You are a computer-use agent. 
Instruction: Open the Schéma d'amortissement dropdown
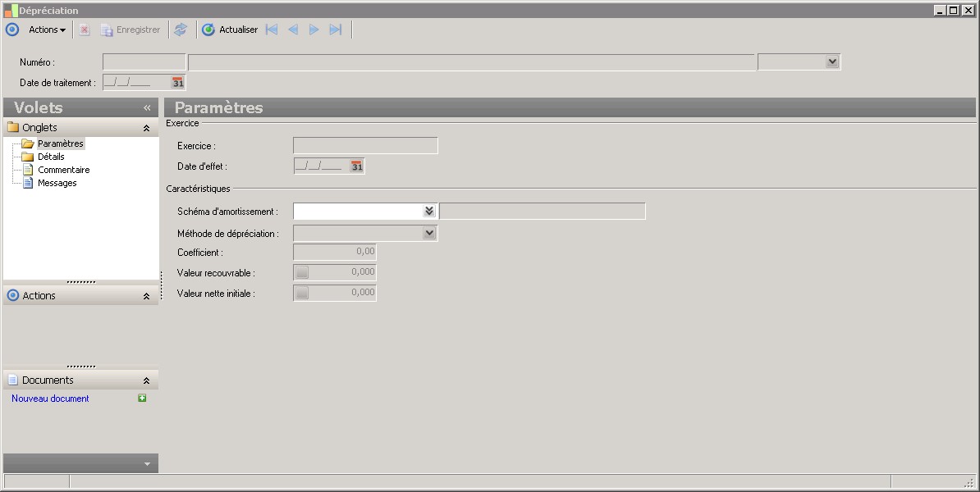[x=428, y=211]
